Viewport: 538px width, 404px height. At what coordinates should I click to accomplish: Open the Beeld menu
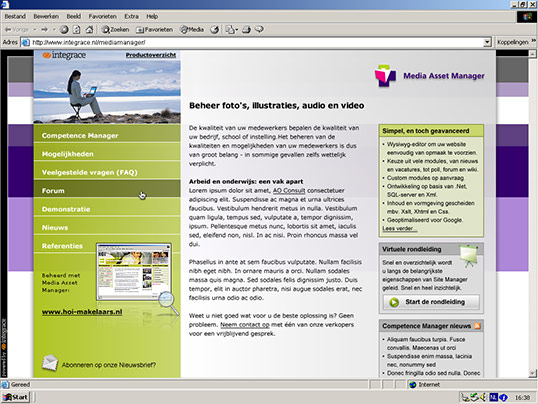[73, 16]
